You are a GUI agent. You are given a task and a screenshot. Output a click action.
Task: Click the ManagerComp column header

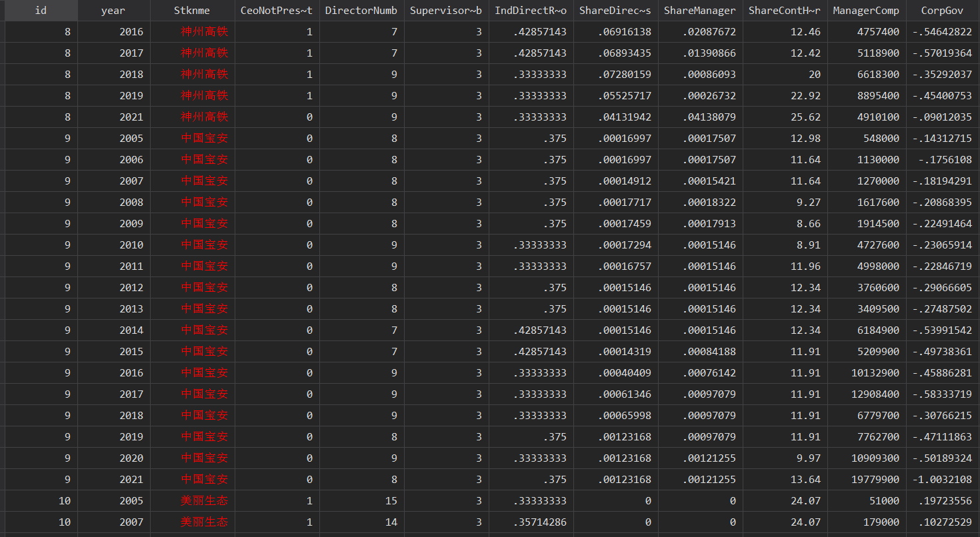866,10
